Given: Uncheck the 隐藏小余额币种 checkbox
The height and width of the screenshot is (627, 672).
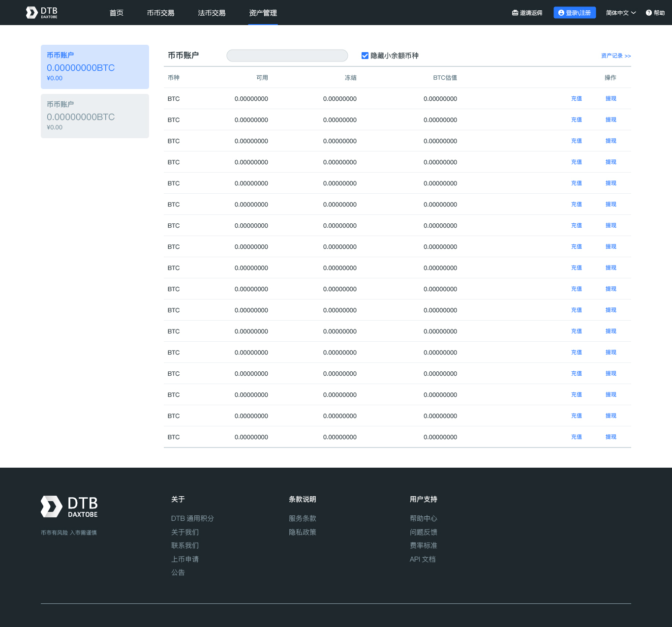Looking at the screenshot, I should [365, 56].
